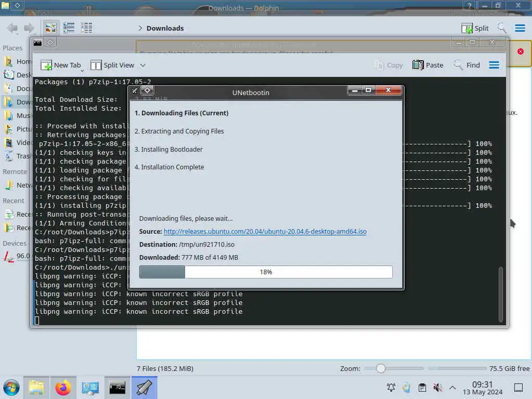Click Show Desktop button
The image size is (532, 399).
pos(518,388)
